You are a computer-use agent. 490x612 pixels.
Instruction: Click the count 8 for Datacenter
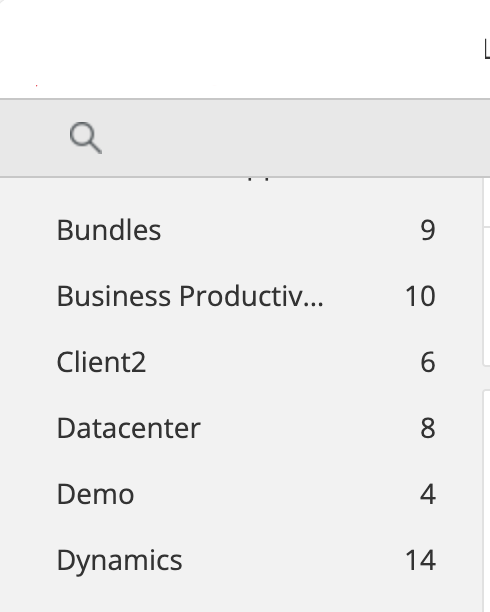[x=428, y=428]
